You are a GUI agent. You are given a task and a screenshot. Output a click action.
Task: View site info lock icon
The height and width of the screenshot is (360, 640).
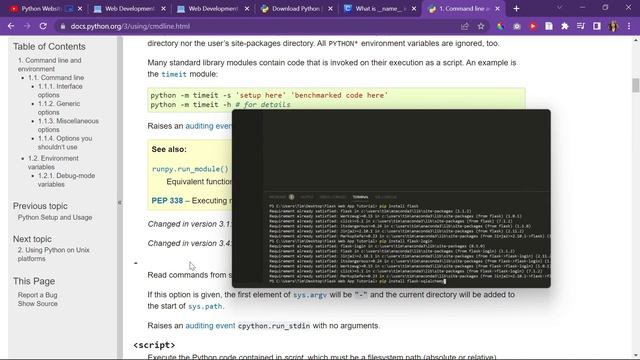tap(62, 26)
